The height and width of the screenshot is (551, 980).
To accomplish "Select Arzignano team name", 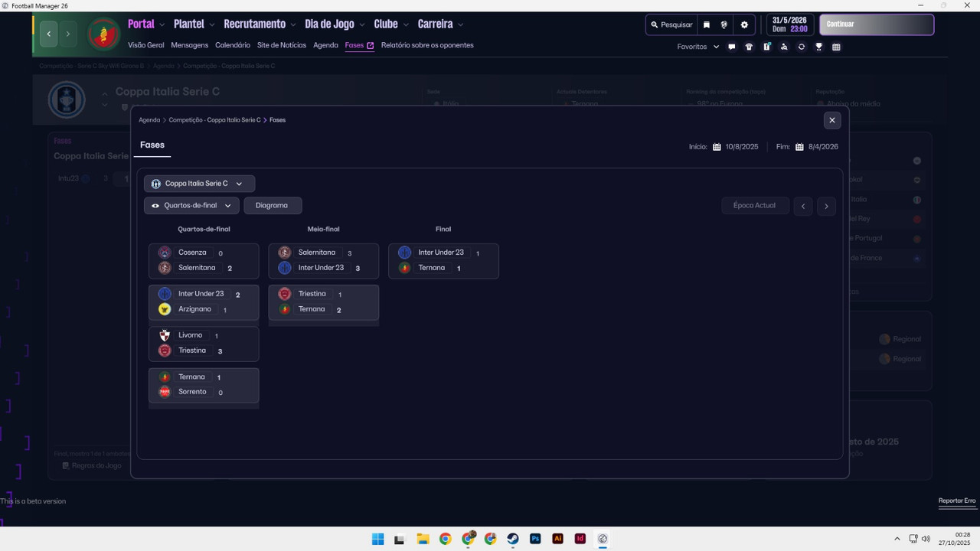I will tap(194, 309).
